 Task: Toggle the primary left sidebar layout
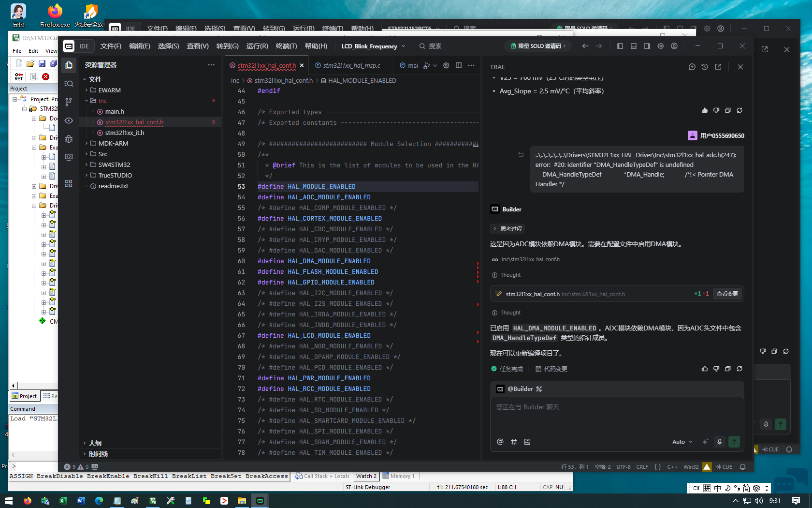click(x=620, y=46)
